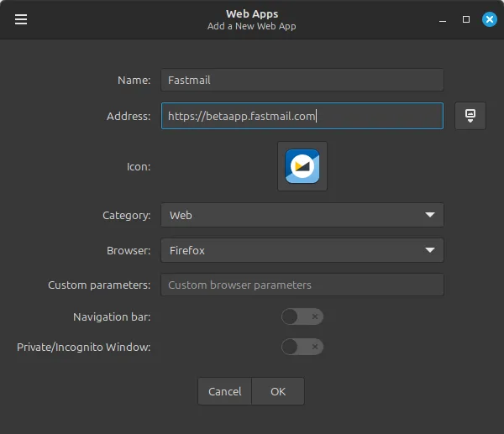Click the Cancel button
The width and height of the screenshot is (504, 434).
(x=224, y=391)
